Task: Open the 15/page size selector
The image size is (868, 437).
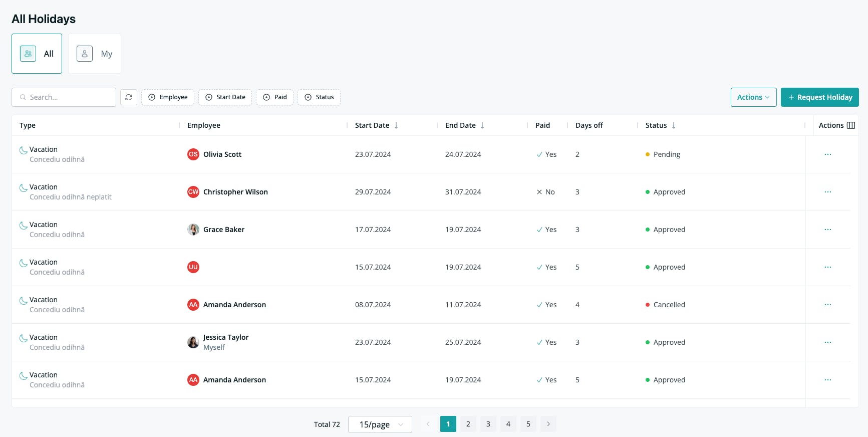Action: tap(380, 424)
